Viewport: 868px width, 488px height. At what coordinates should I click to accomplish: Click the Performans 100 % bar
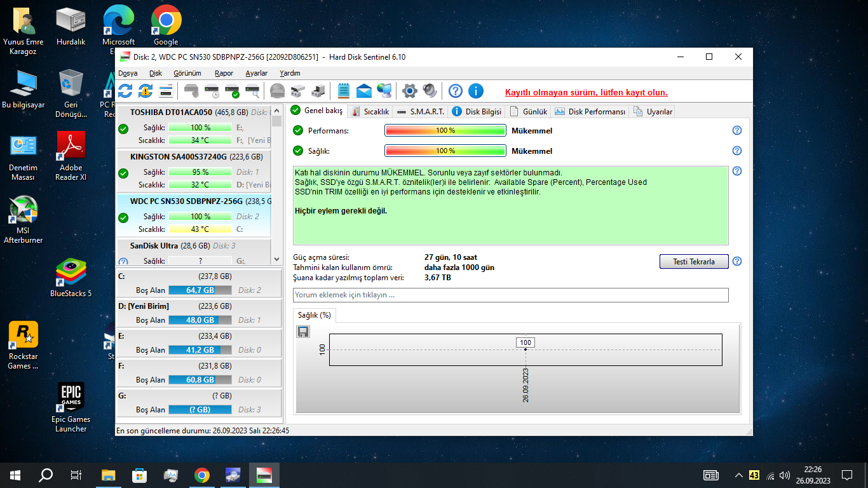[x=445, y=130]
